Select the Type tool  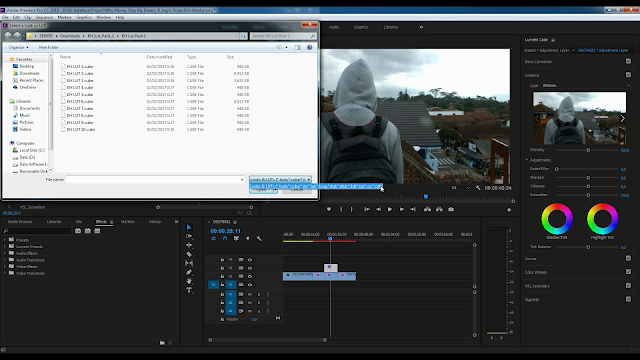pos(189,290)
